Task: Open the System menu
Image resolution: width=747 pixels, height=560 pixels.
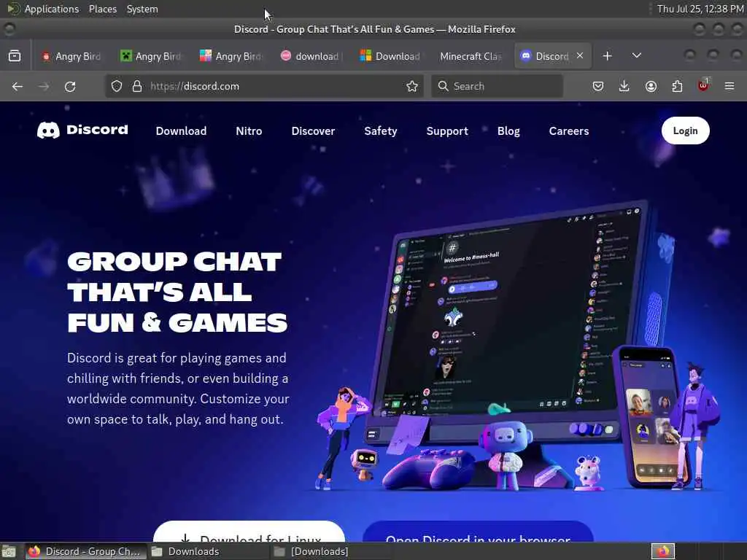Action: 142,9
